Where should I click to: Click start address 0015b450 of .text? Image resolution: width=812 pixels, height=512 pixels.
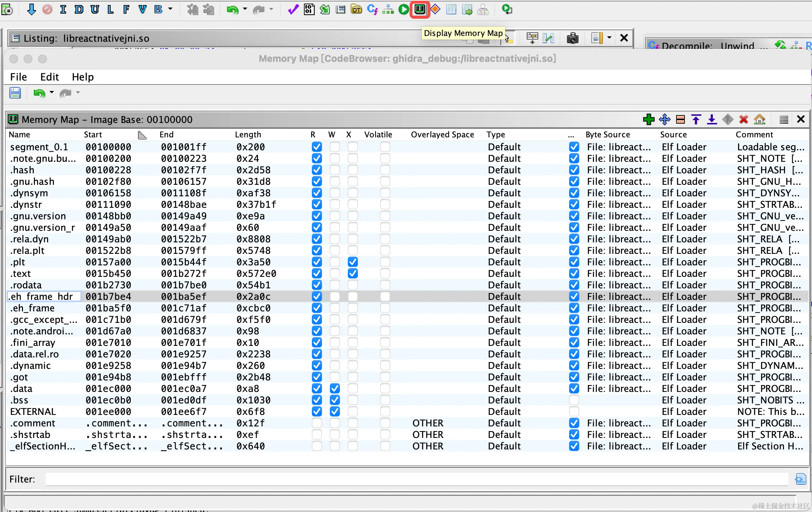109,273
